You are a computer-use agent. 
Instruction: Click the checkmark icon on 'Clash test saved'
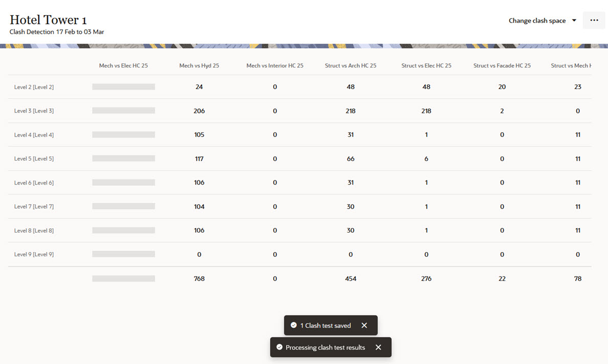(294, 326)
